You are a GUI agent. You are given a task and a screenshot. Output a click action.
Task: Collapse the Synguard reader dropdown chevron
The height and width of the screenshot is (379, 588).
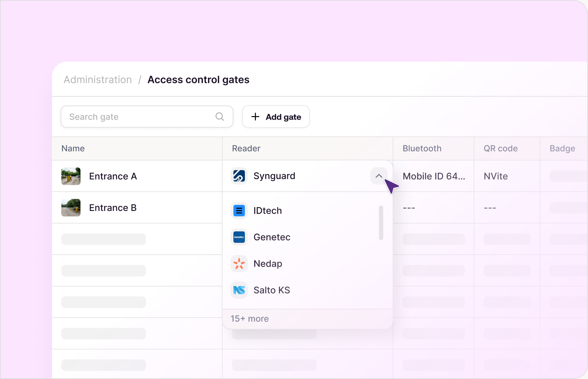point(379,176)
